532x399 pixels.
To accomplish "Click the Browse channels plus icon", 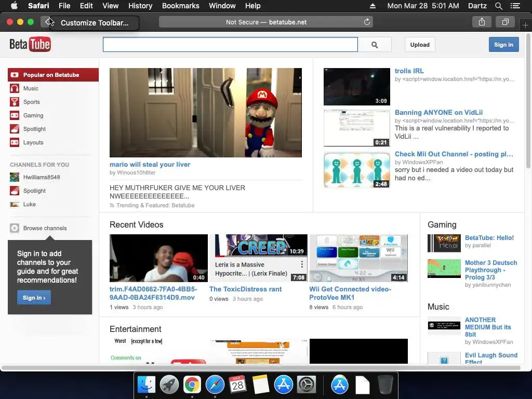I will [15, 229].
